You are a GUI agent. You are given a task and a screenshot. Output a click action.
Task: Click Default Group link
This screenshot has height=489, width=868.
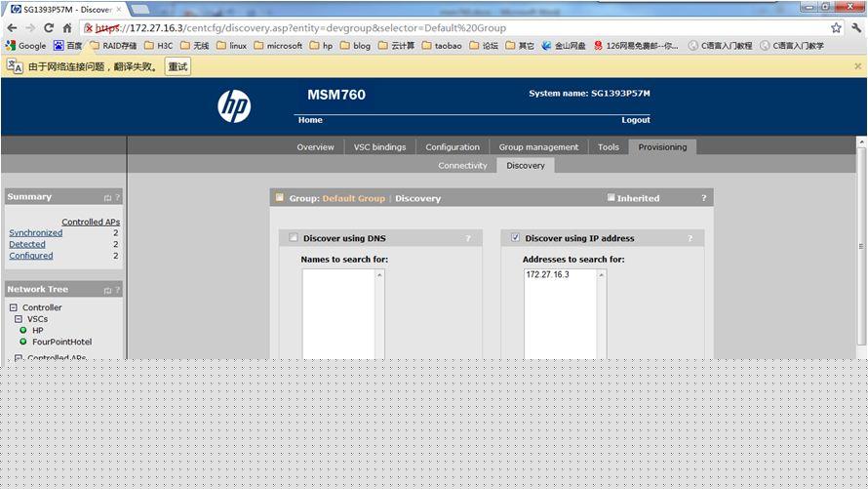coord(354,198)
